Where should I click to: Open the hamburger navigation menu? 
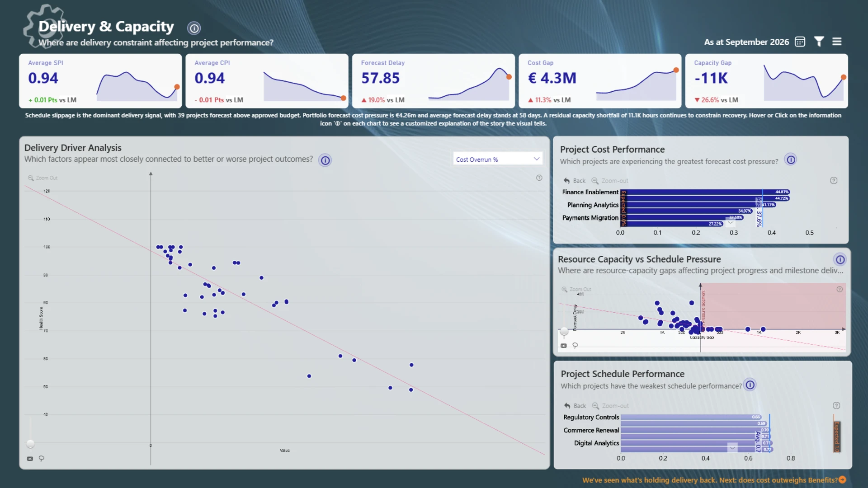click(x=837, y=42)
